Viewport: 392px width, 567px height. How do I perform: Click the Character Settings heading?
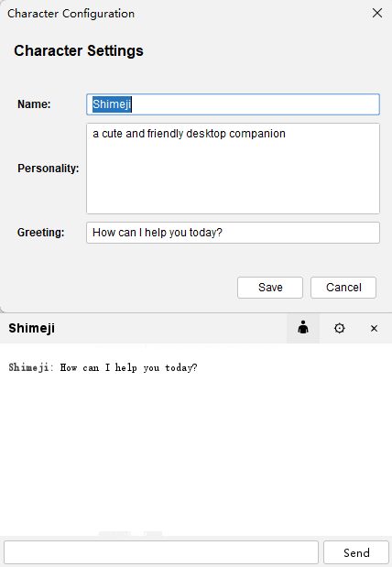pos(79,50)
